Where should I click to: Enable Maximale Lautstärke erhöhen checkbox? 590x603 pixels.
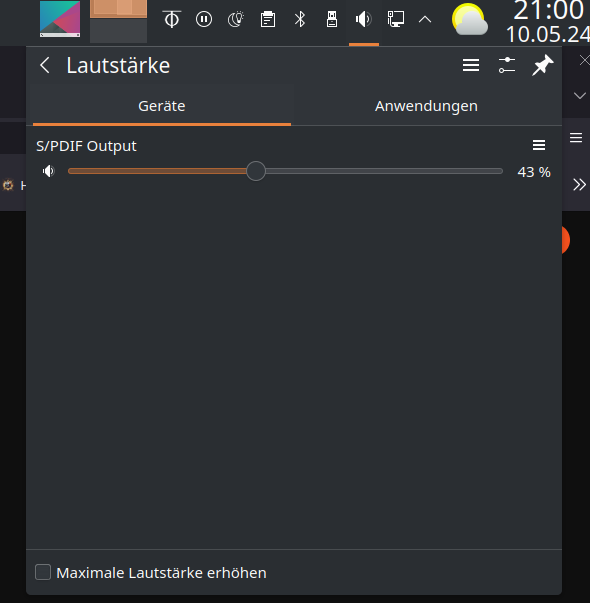click(43, 572)
